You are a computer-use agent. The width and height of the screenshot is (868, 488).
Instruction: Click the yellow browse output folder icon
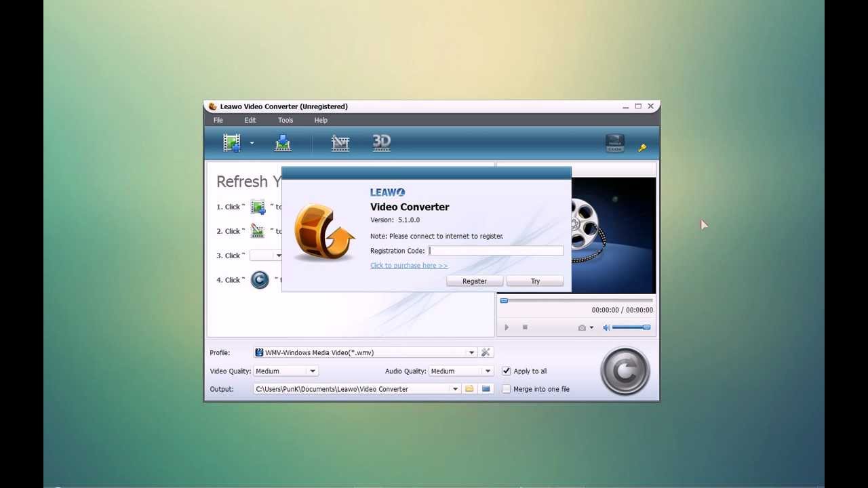469,389
